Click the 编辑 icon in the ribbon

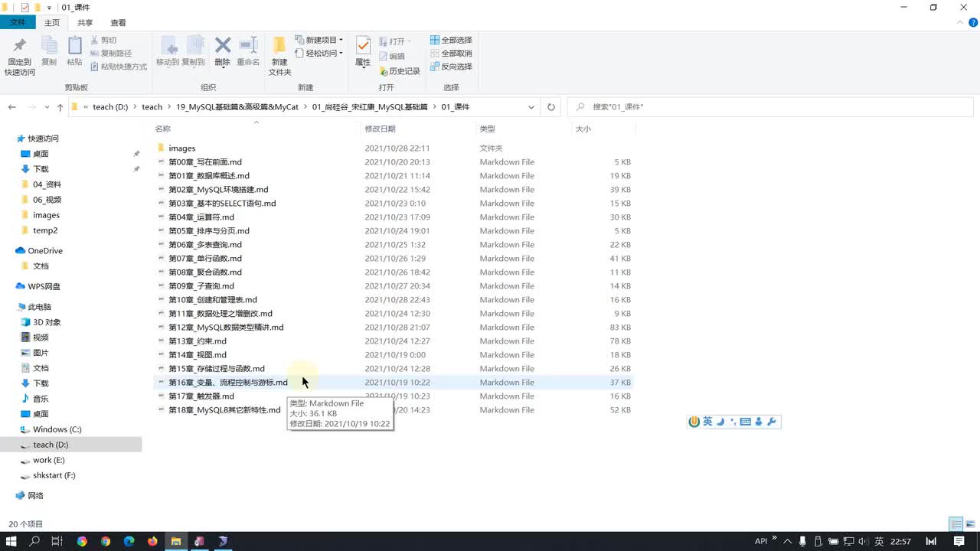pos(384,57)
